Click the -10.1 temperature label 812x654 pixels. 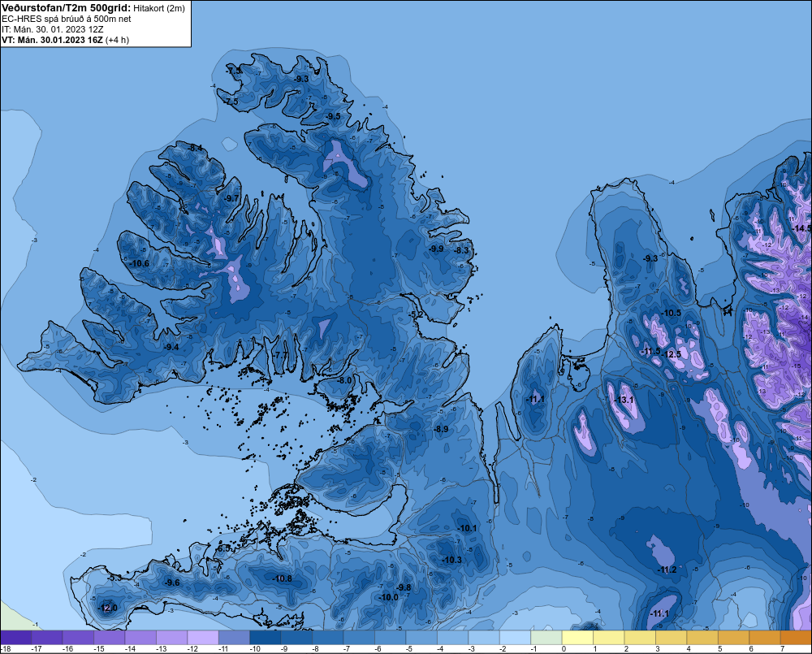click(x=467, y=528)
